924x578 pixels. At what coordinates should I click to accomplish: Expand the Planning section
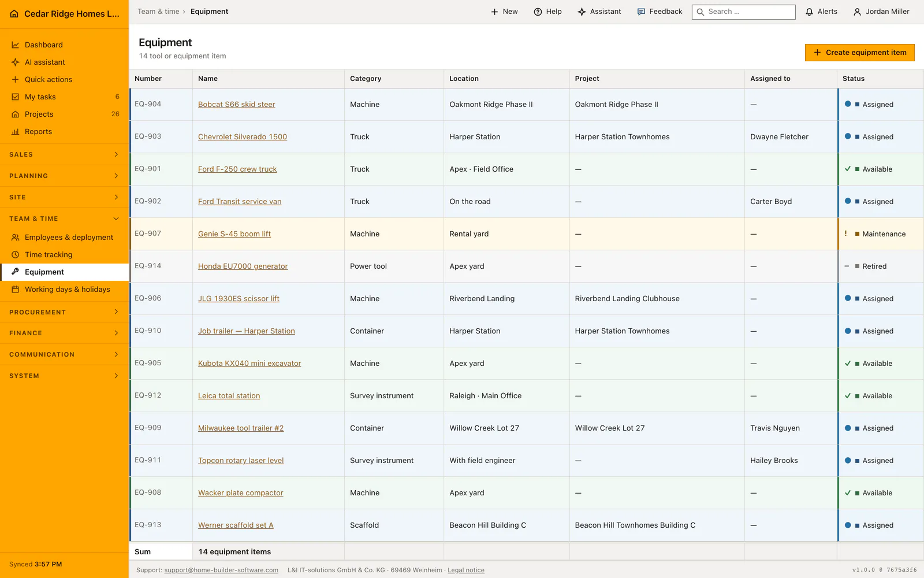[x=64, y=176]
